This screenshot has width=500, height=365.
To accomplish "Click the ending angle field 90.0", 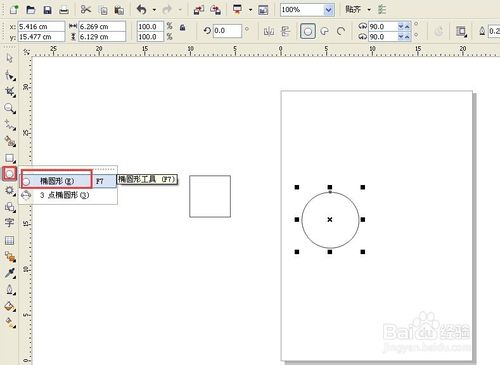I will click(x=383, y=37).
